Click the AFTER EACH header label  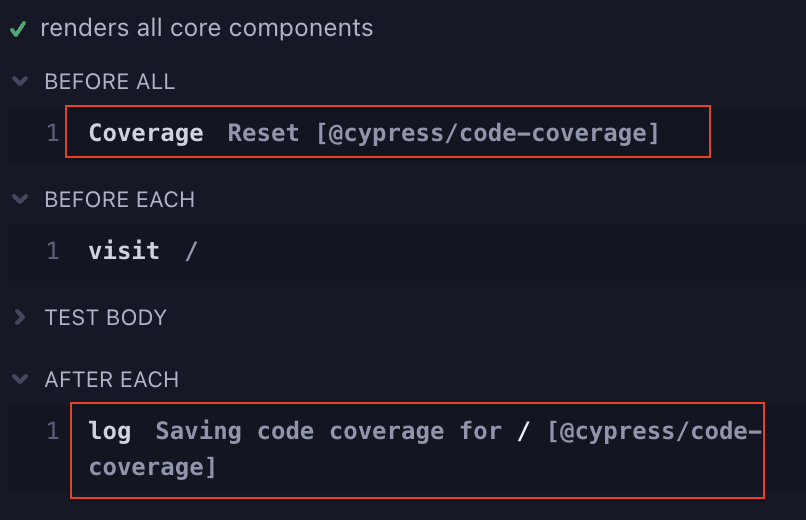pos(111,380)
